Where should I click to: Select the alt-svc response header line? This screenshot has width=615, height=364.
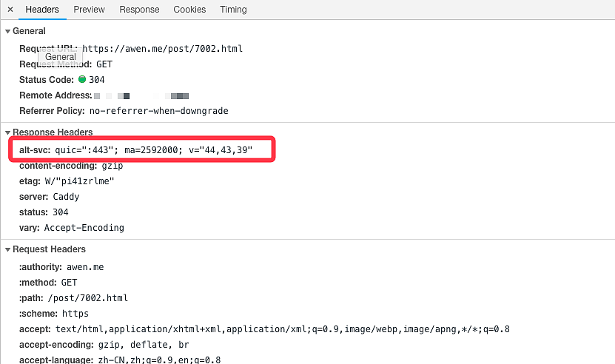click(136, 150)
